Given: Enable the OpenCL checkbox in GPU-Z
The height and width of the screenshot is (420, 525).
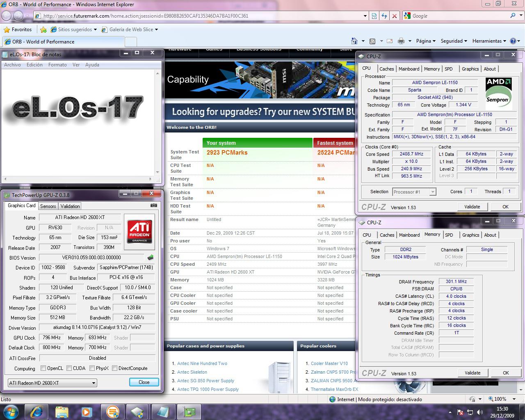Looking at the screenshot, I should click(43, 368).
